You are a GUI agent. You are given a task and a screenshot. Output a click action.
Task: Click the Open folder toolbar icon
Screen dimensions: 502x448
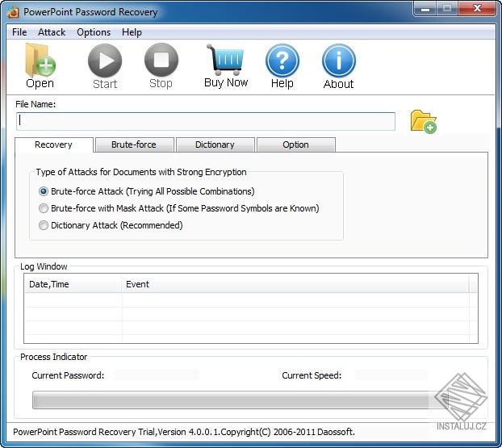click(x=40, y=66)
